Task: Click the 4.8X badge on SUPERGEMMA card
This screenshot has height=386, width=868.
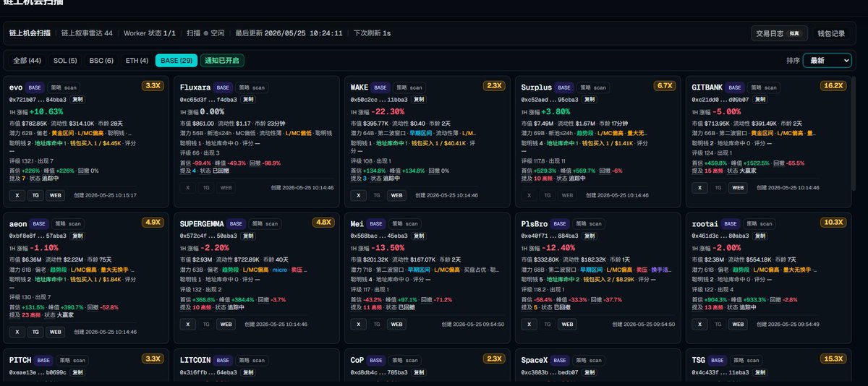Action: (x=323, y=222)
